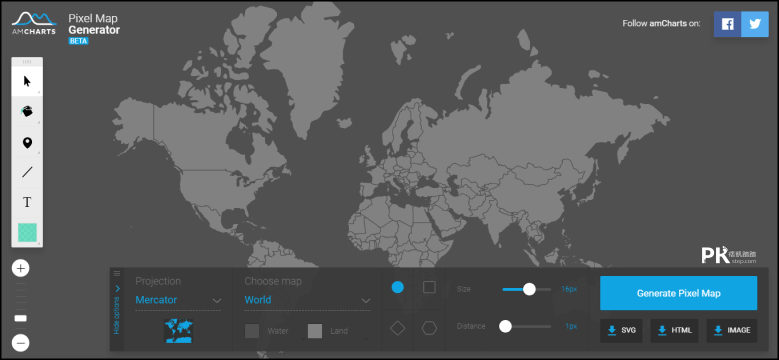
Task: Collapse panel via Hide options
Action: click(x=117, y=309)
